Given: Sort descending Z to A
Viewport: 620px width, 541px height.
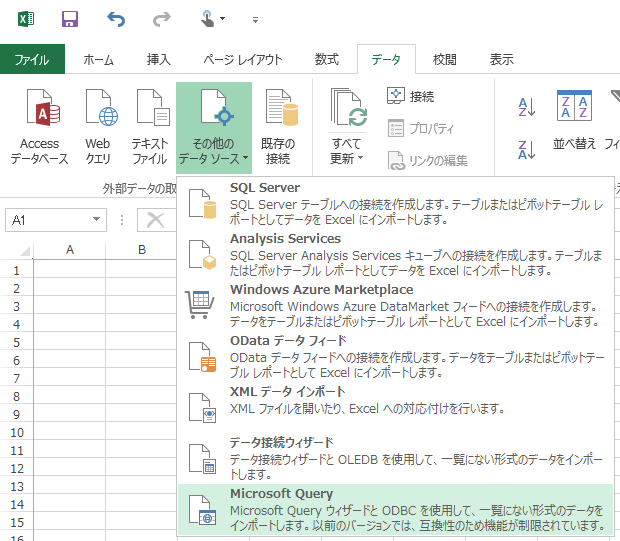Looking at the screenshot, I should point(527,149).
